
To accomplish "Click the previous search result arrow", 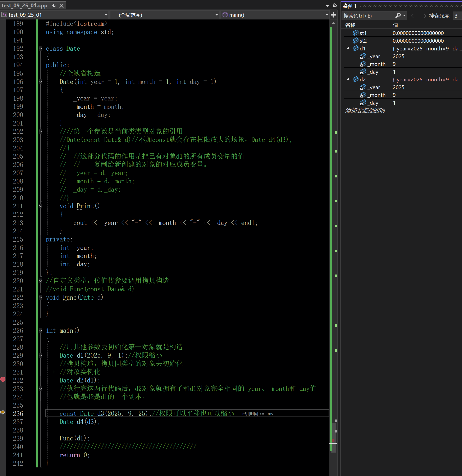I will coord(414,16).
